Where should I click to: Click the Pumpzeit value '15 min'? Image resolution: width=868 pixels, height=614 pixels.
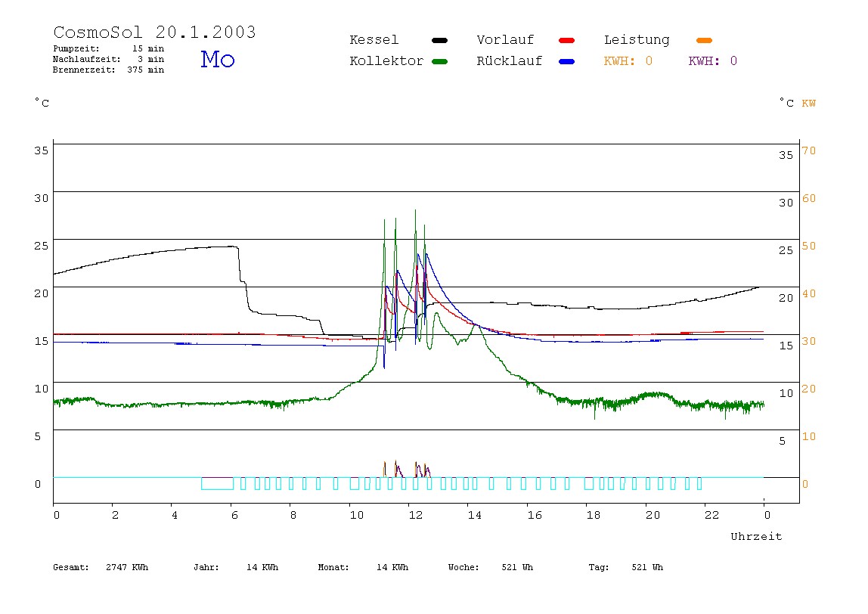tap(147, 48)
